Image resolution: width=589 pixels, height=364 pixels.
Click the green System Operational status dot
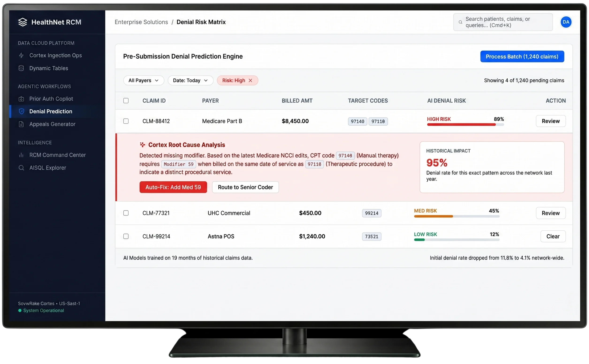[x=20, y=310]
